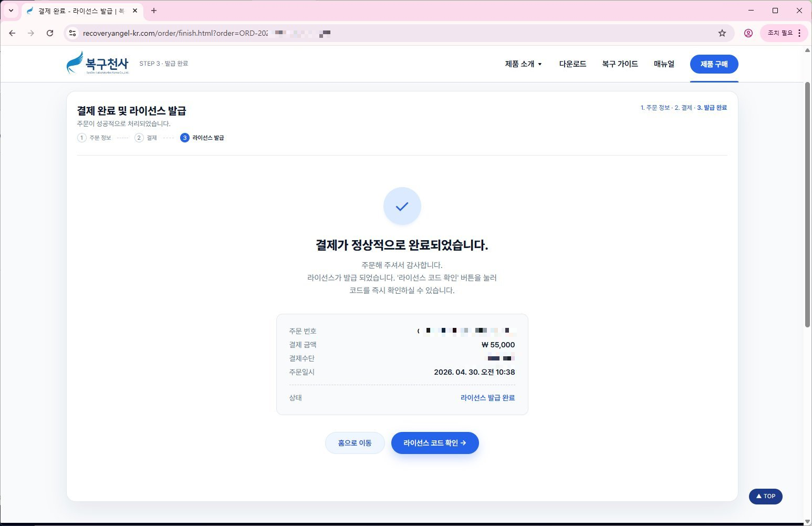Image resolution: width=812 pixels, height=526 pixels.
Task: Open the 매뉴얼 menu item
Action: (664, 64)
